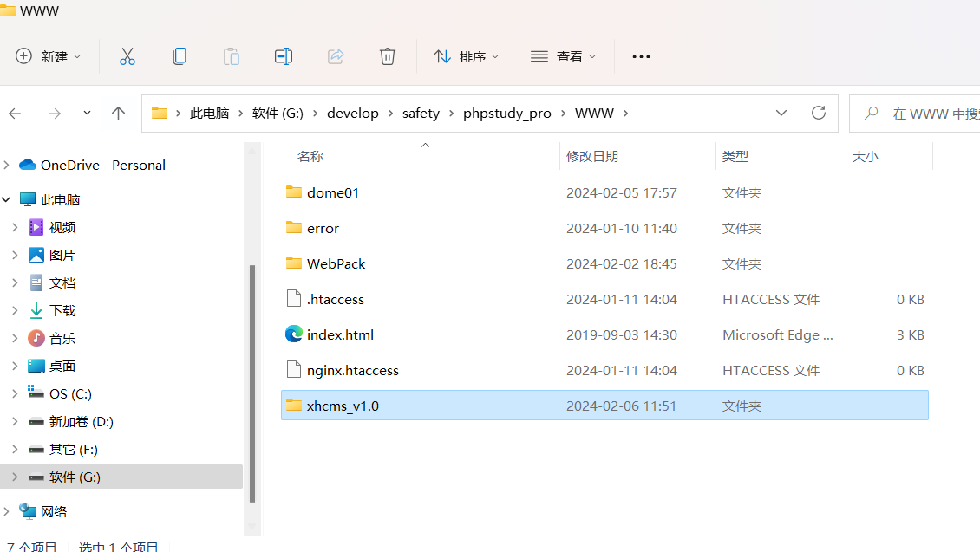Open the three-dot more options menu
This screenshot has height=552, width=980.
tap(641, 57)
